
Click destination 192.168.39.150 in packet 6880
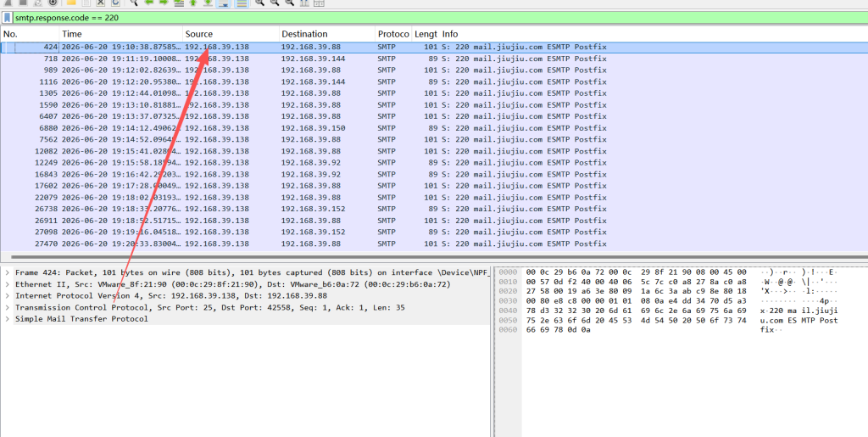click(313, 128)
